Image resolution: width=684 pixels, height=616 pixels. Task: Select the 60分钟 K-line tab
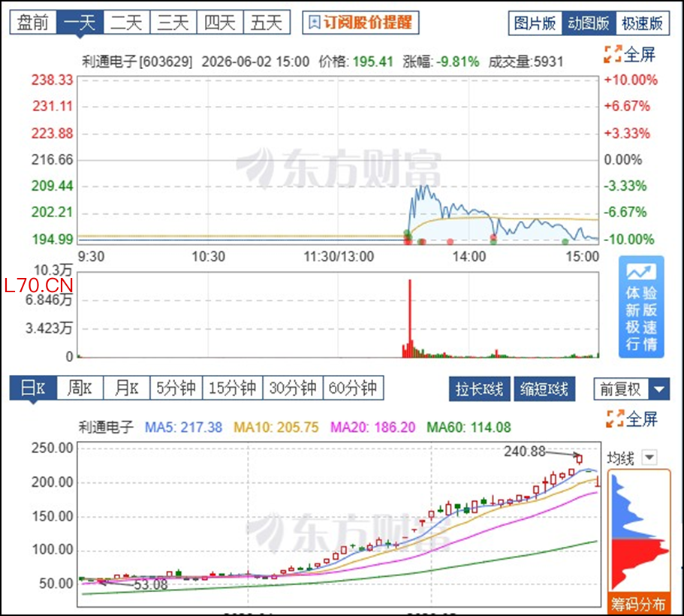pos(354,388)
